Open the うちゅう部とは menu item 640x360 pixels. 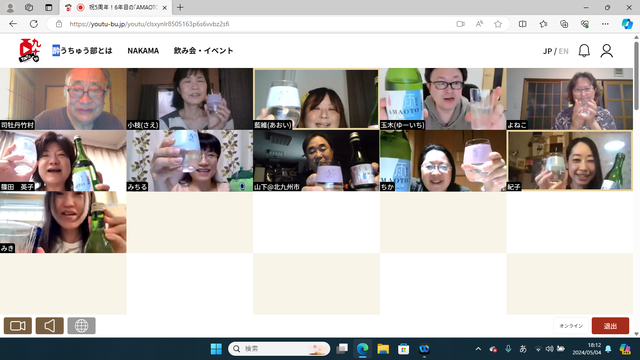(82, 51)
